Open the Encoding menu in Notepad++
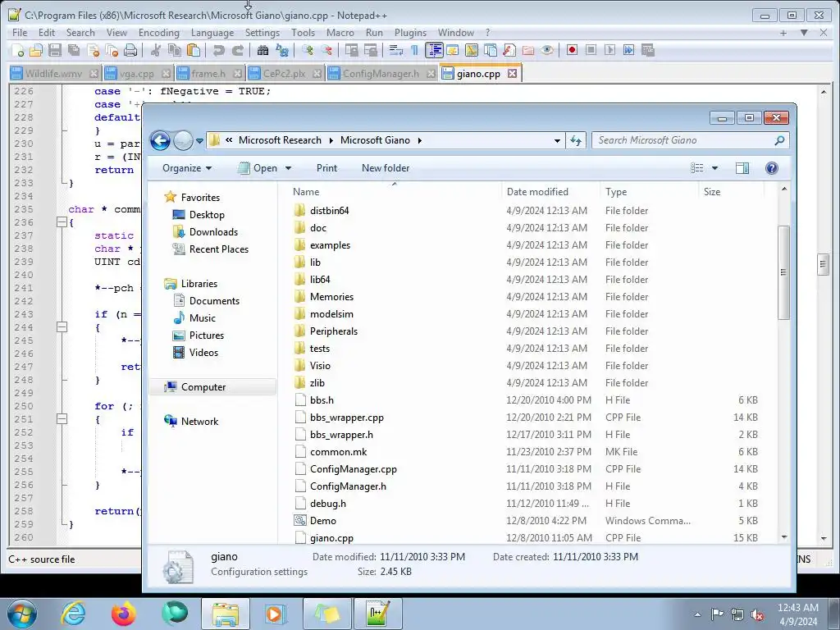The width and height of the screenshot is (840, 630). click(x=158, y=33)
